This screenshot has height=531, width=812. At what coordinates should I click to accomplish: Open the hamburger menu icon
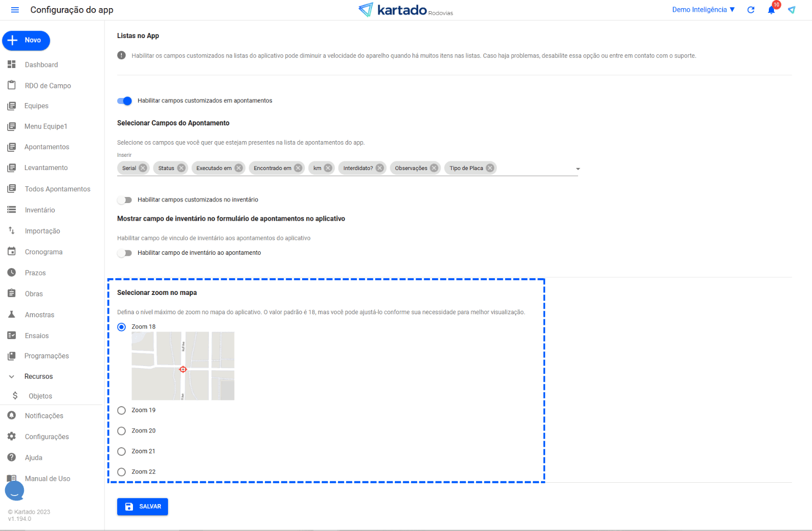coord(15,10)
